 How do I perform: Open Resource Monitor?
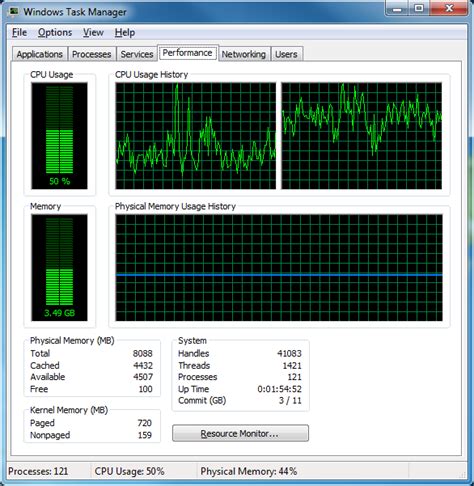240,433
